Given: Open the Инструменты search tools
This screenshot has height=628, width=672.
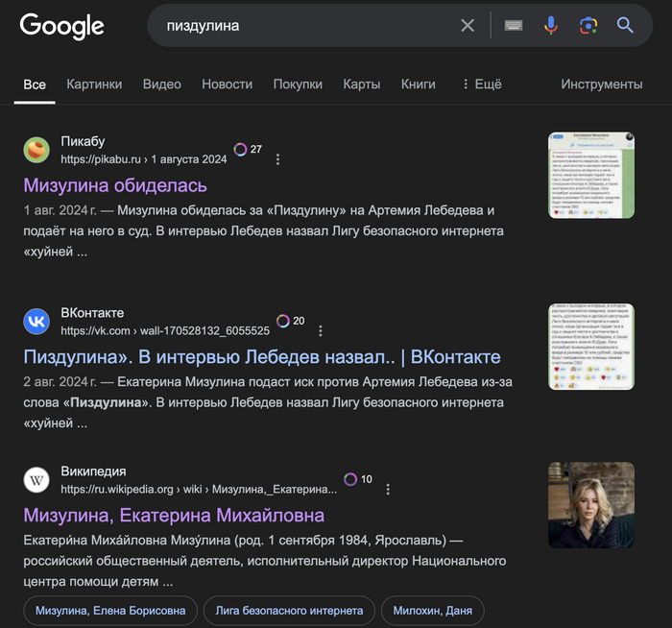Looking at the screenshot, I should [601, 85].
